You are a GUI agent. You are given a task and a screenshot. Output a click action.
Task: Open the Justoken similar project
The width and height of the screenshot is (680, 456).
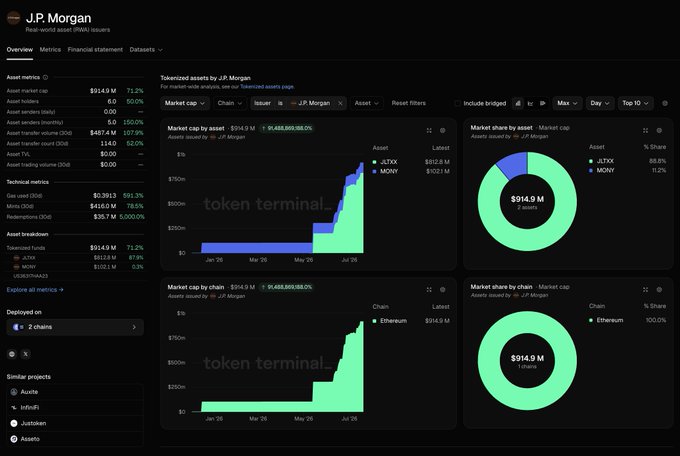[x=75, y=423]
